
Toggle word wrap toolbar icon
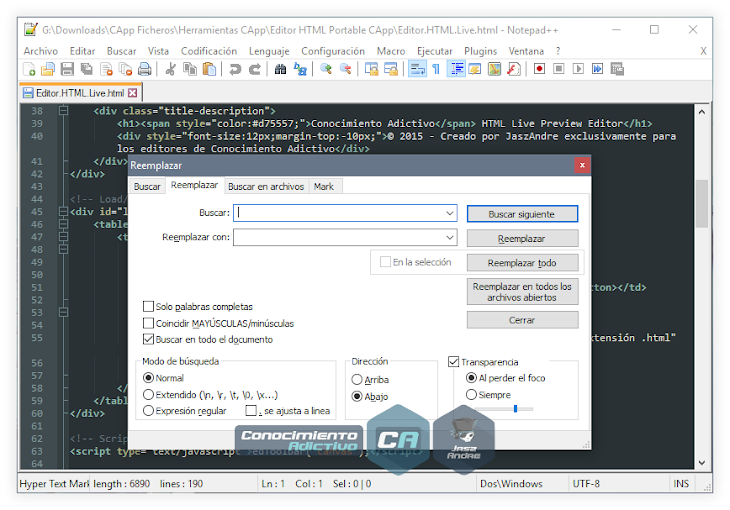[417, 69]
